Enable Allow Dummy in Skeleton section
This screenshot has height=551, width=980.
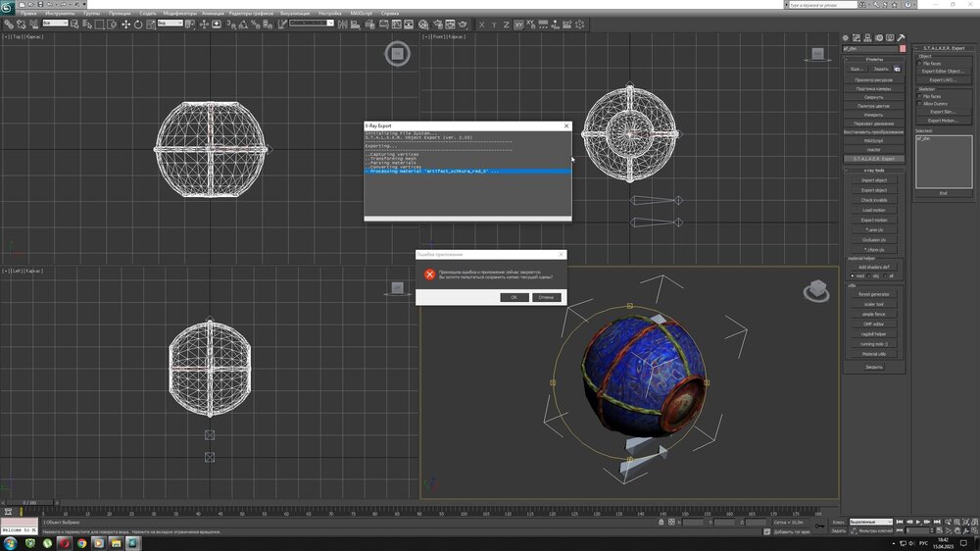click(919, 104)
